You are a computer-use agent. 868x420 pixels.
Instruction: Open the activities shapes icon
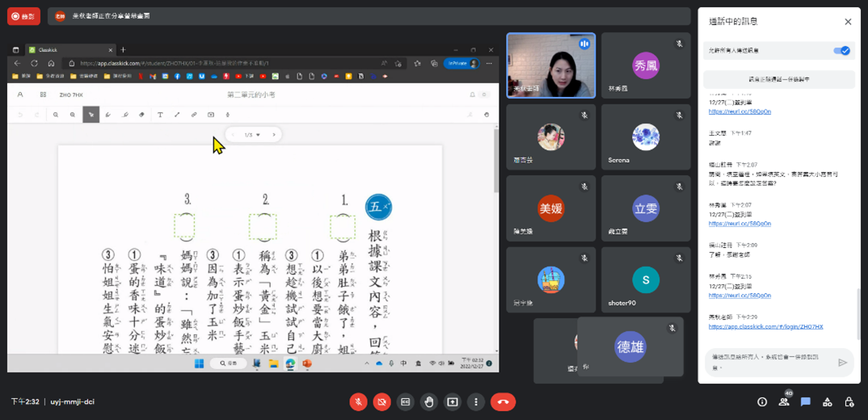827,401
